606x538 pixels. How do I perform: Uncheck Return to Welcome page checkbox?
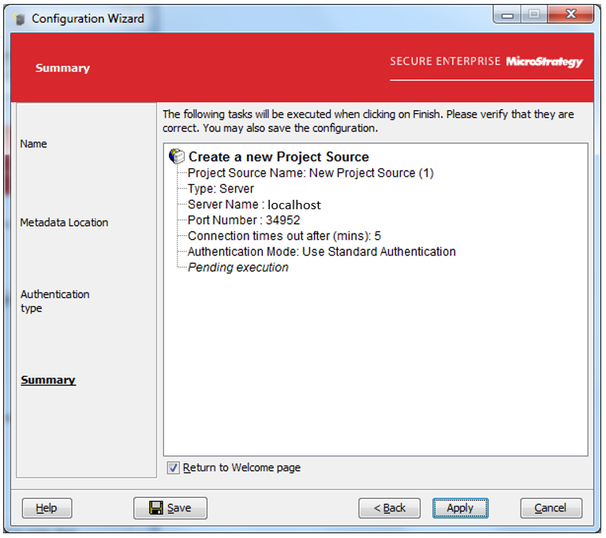click(174, 467)
